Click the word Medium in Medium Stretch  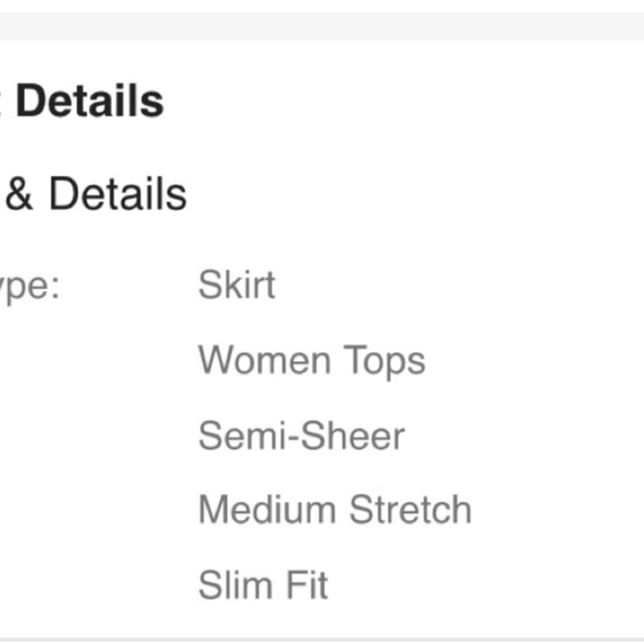pyautogui.click(x=267, y=509)
